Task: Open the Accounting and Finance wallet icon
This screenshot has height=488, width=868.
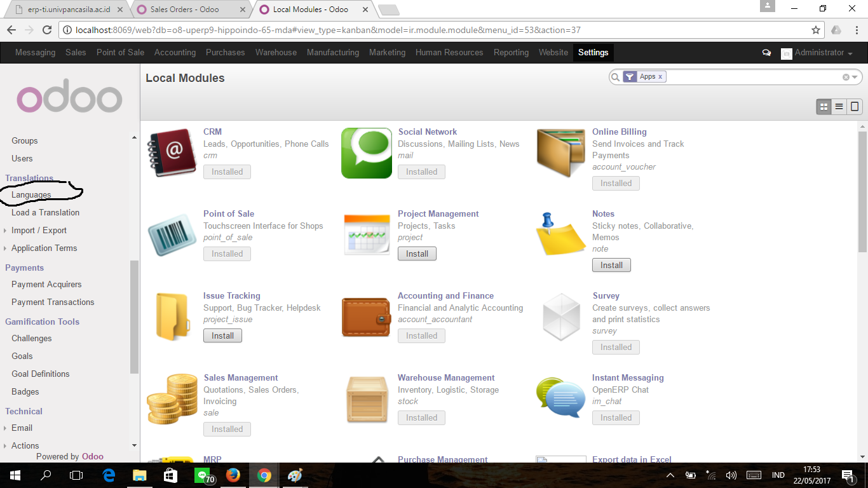Action: (367, 317)
